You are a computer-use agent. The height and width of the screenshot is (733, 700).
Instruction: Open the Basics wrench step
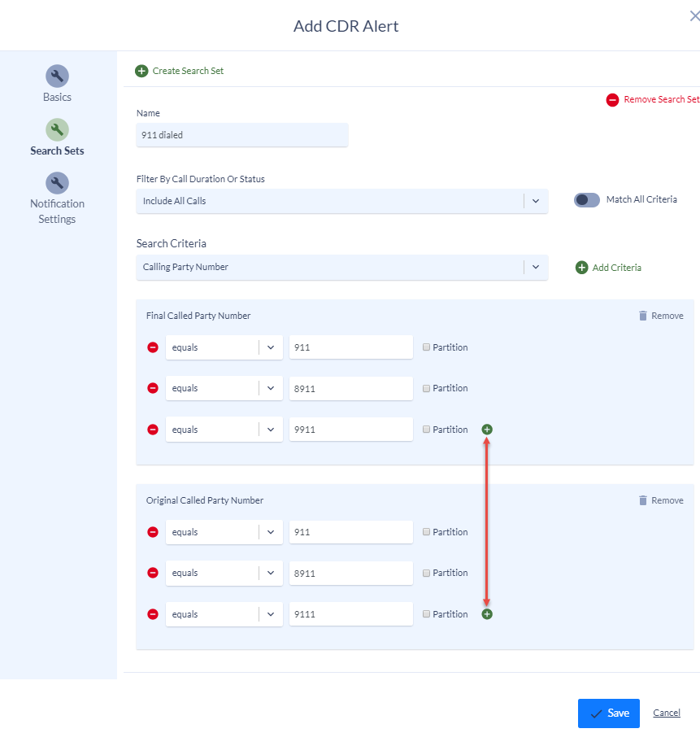coord(57,76)
